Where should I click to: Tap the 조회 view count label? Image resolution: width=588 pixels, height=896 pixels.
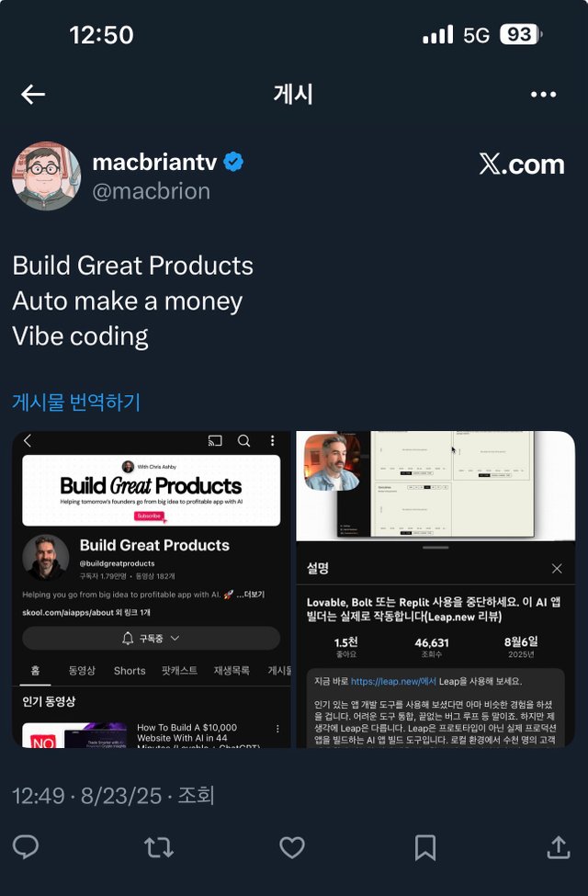pyautogui.click(x=196, y=796)
